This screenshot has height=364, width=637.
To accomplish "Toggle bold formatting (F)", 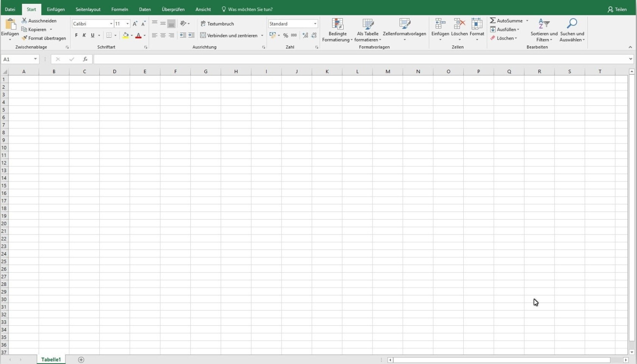I will [76, 36].
